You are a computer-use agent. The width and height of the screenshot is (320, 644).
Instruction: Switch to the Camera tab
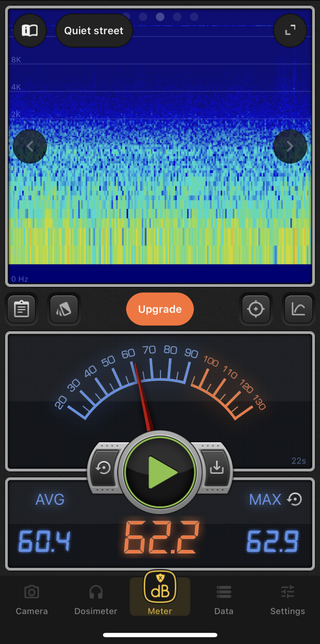point(32,600)
